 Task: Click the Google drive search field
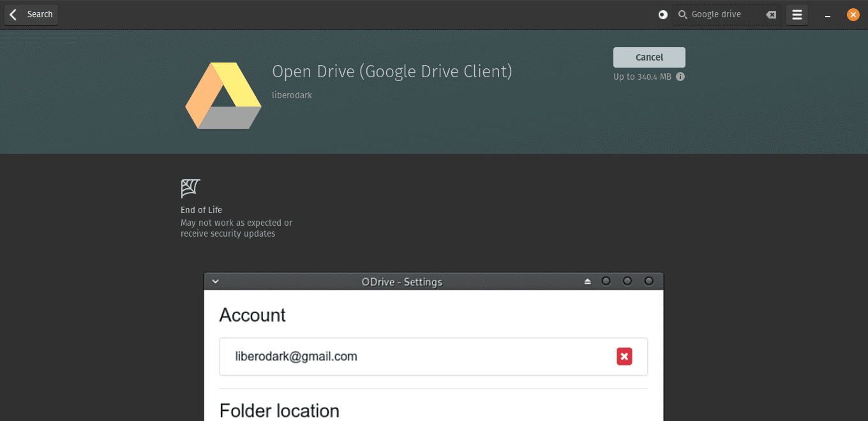point(726,15)
